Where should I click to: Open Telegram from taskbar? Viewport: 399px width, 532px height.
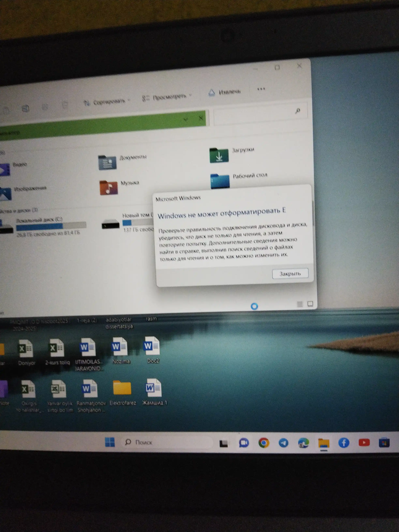coord(283,443)
